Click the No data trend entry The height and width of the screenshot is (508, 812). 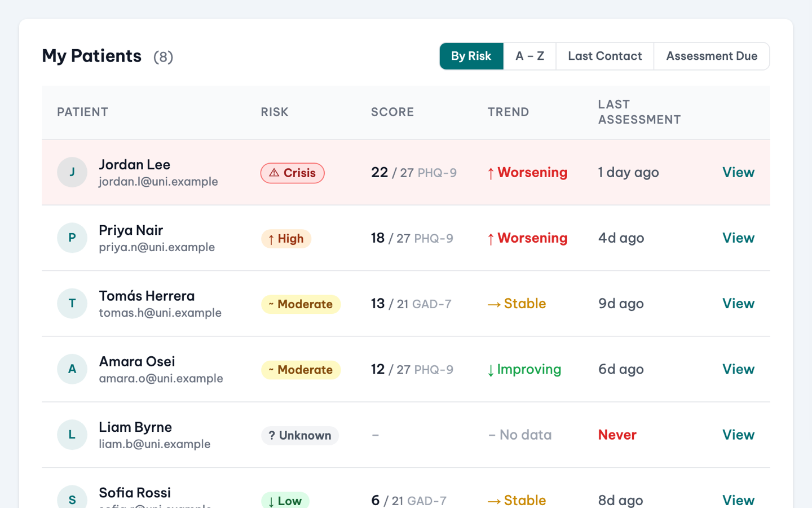(x=520, y=435)
